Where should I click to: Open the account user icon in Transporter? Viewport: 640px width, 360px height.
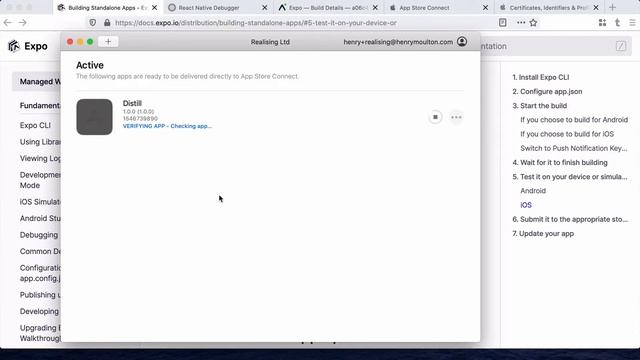(462, 42)
